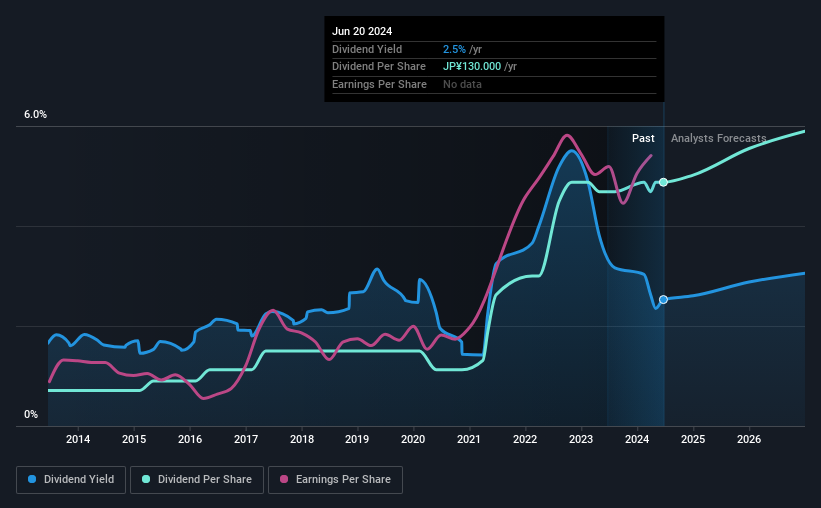Click the Dividend Yield row label in tooltip
Screen dimensions: 821x508
(x=367, y=49)
